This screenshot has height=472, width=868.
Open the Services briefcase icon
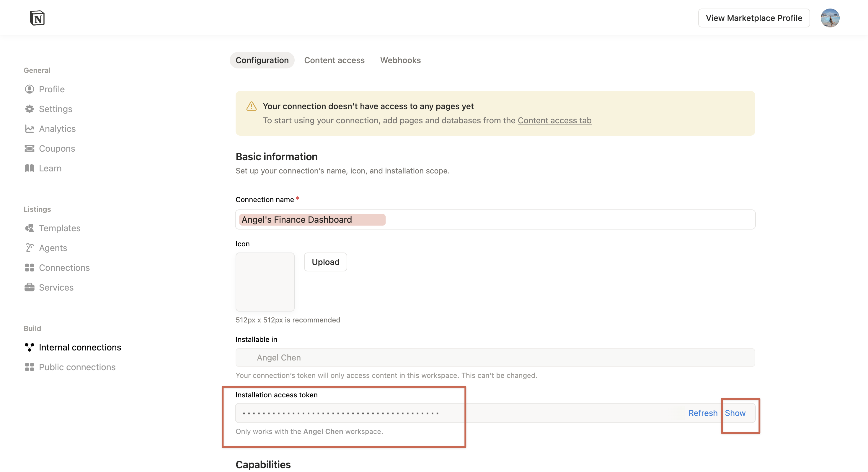(29, 288)
